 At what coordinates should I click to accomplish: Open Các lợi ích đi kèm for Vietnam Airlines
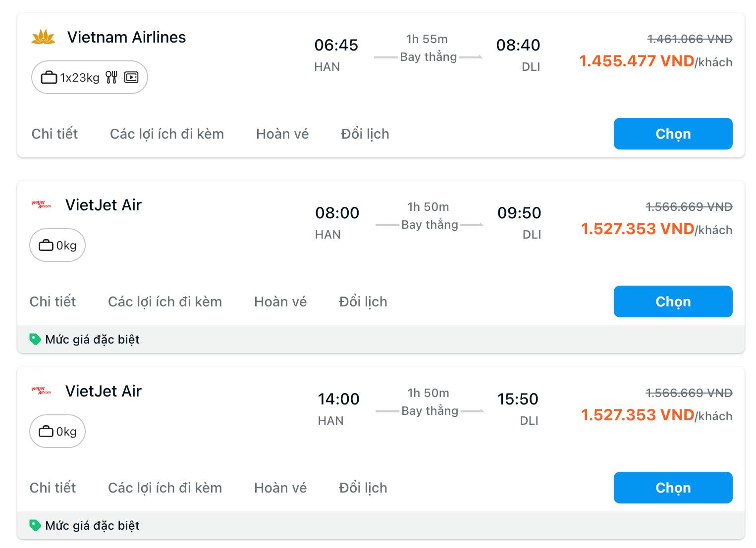(167, 134)
